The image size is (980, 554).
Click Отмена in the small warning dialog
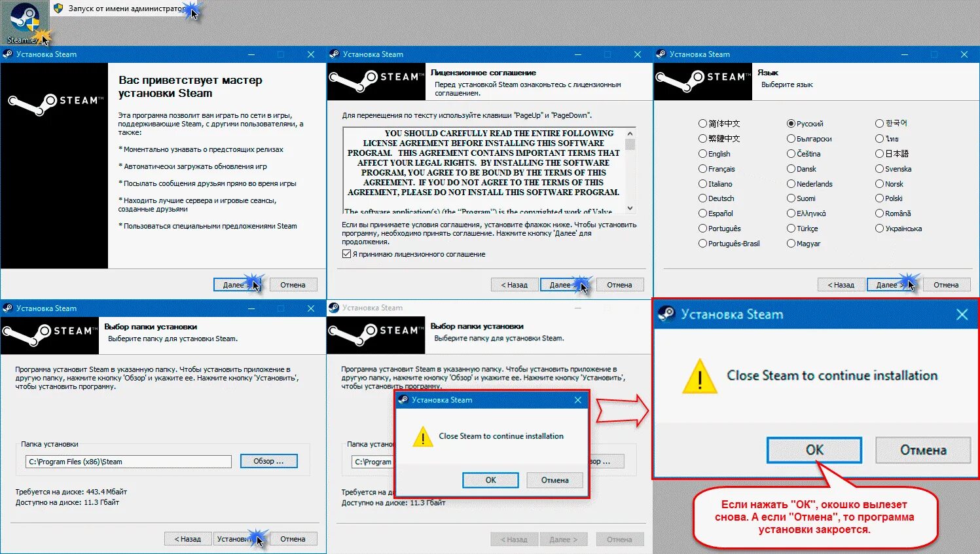[x=555, y=480]
